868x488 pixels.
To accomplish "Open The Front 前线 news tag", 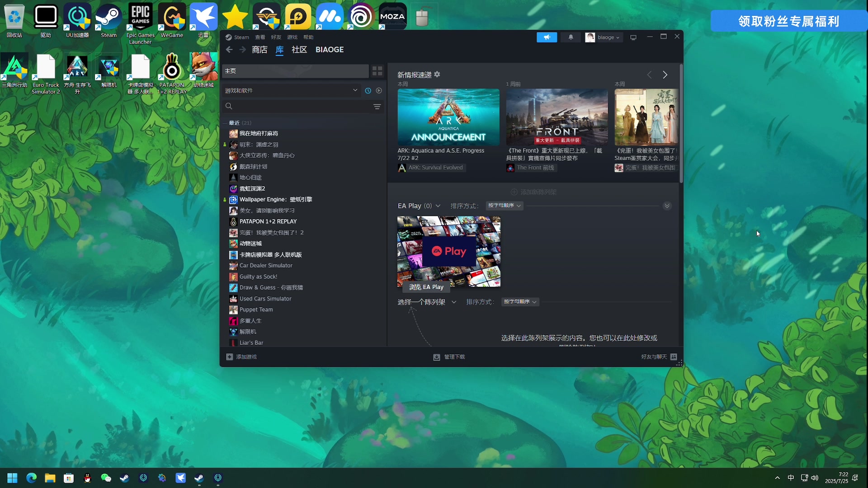I will 531,168.
